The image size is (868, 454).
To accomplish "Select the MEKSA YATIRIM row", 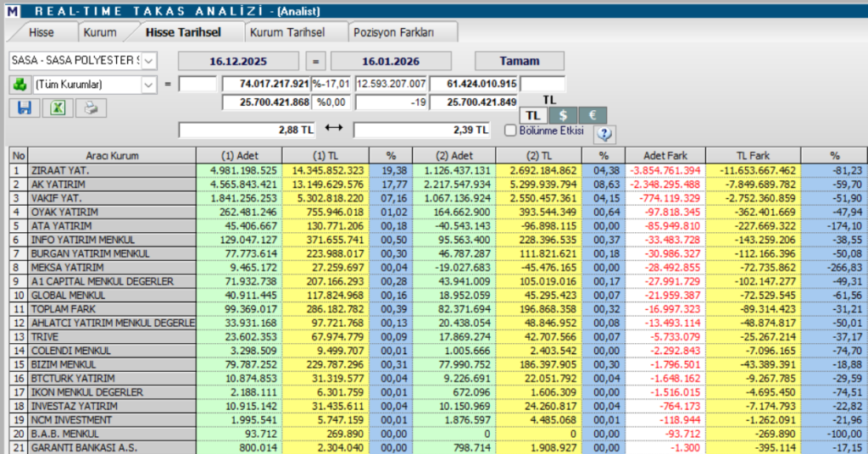I will tap(437, 268).
